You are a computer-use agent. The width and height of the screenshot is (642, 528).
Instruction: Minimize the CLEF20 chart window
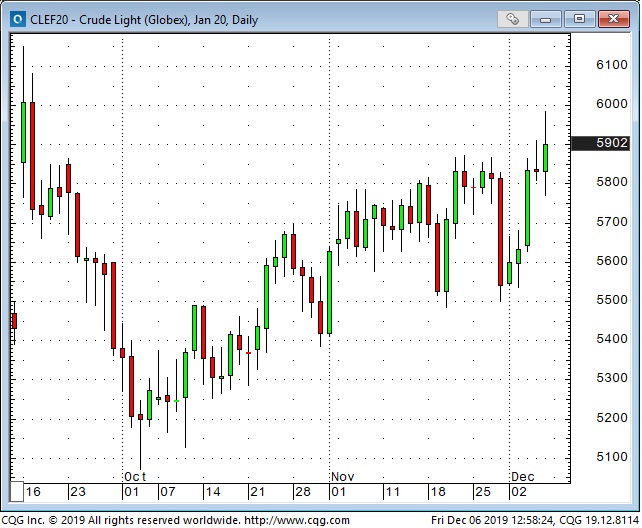[x=545, y=19]
